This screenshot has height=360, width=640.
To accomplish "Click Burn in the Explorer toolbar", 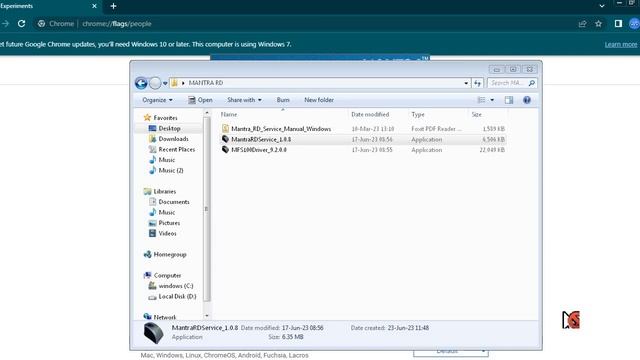I will [283, 100].
